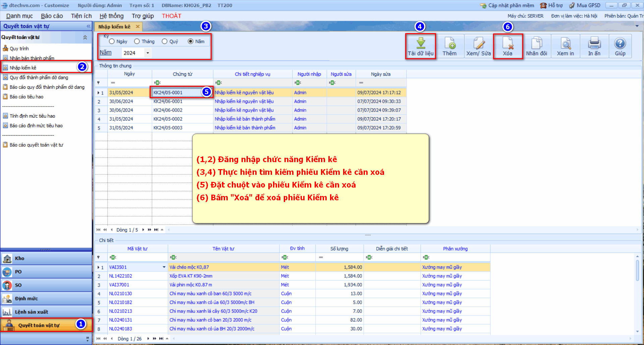Click the Nhân đôi duplicate icon
The height and width of the screenshot is (345, 644).
pos(536,44)
